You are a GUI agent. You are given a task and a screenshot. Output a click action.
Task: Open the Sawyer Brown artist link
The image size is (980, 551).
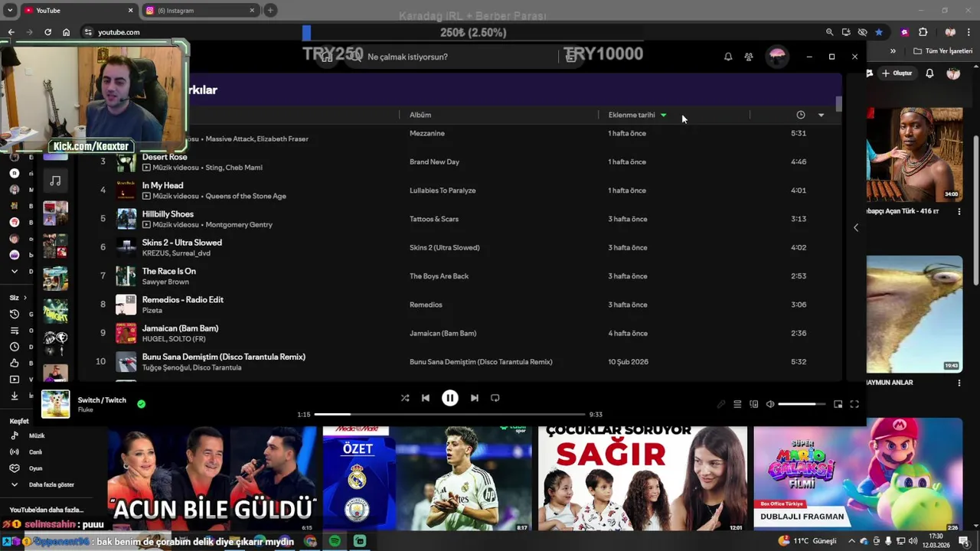[165, 282]
